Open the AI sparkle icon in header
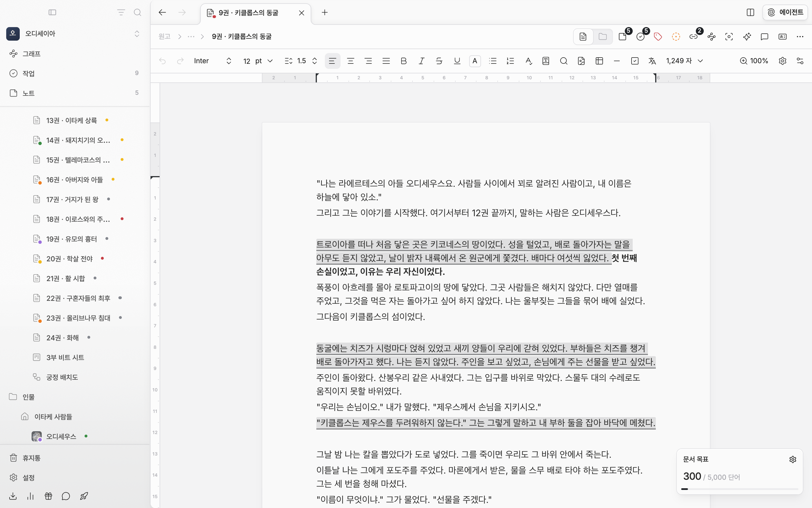The width and height of the screenshot is (812, 508). 747,37
